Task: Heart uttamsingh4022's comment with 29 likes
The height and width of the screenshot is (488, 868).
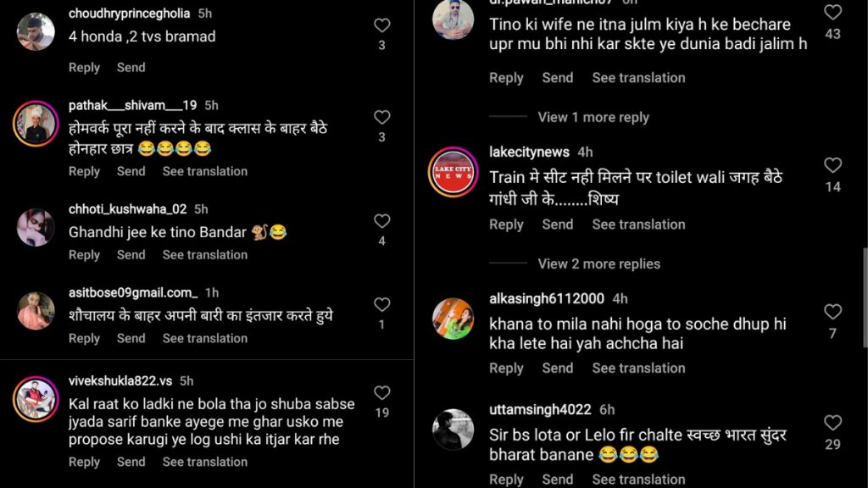Action: click(x=832, y=424)
